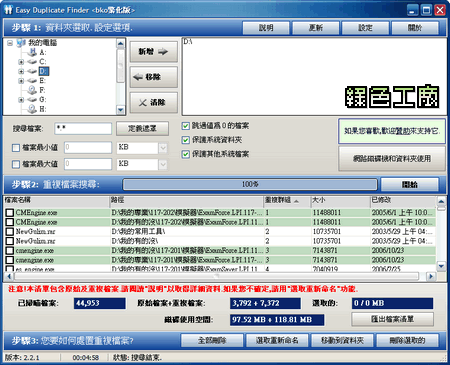Click the Easy Duplicate Finder title bar icon
Image resolution: width=450 pixels, height=365 pixels.
coord(8,10)
